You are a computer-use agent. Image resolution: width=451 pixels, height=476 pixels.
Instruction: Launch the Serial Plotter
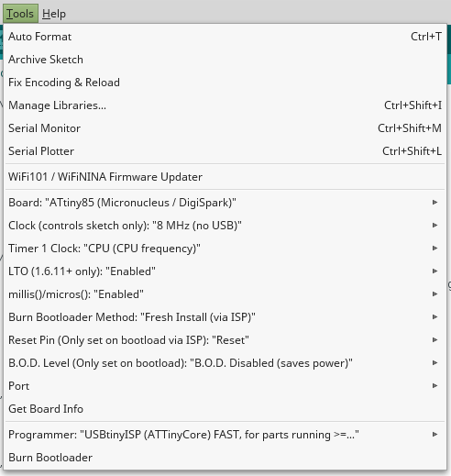225,151
